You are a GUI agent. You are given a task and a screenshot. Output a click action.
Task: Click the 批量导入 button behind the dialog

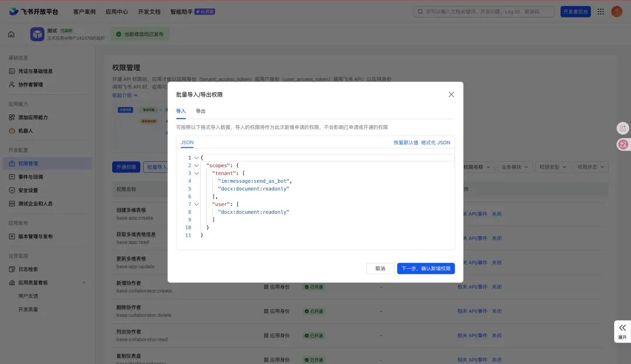(x=156, y=167)
